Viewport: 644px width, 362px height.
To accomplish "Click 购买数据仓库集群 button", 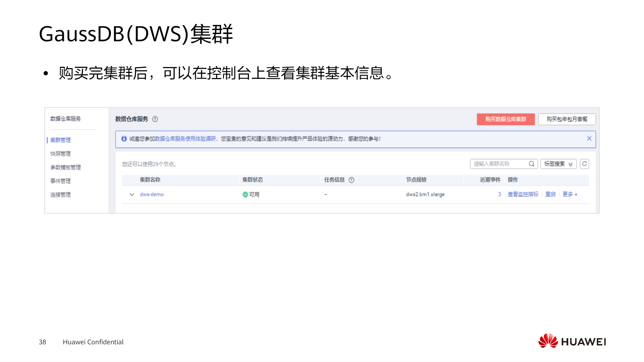I will 506,119.
